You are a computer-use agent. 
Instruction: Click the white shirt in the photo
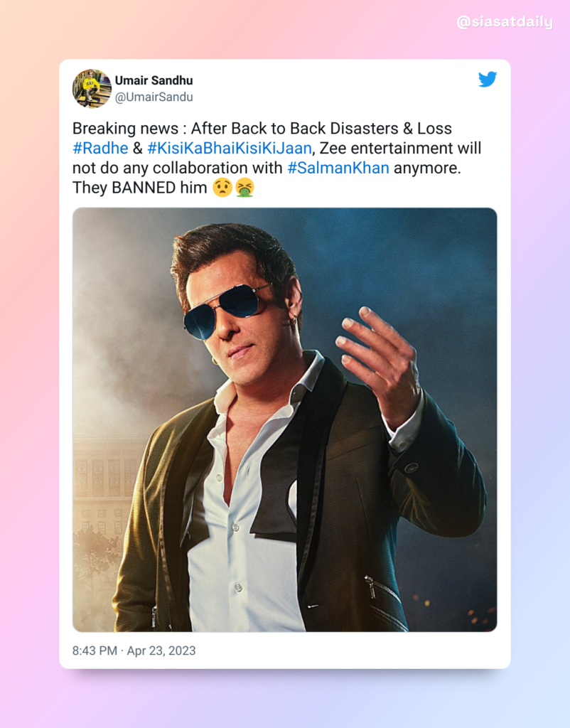[x=242, y=510]
